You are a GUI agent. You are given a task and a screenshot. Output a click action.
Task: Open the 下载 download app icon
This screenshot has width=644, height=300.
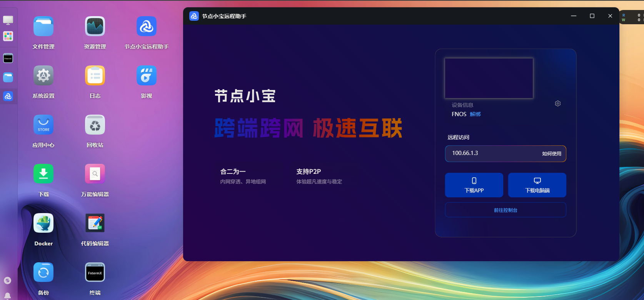pyautogui.click(x=43, y=174)
